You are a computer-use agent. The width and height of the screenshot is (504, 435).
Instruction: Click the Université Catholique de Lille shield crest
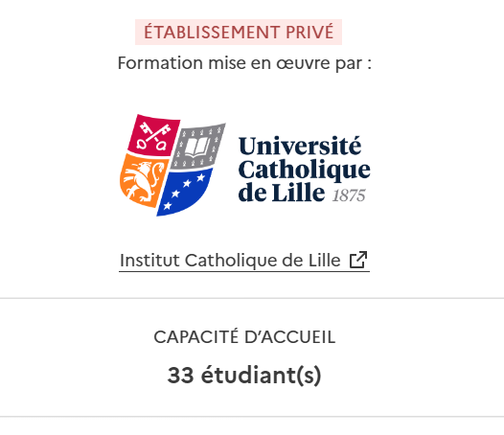tap(172, 165)
